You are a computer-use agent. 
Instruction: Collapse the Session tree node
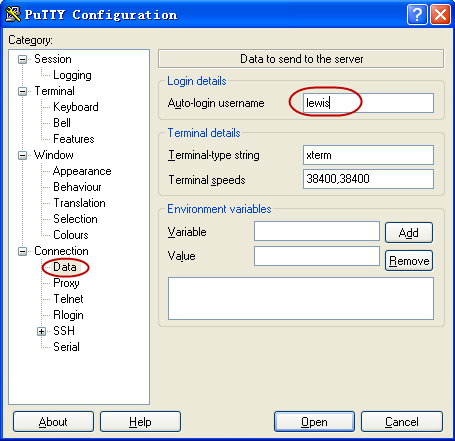tap(22, 59)
